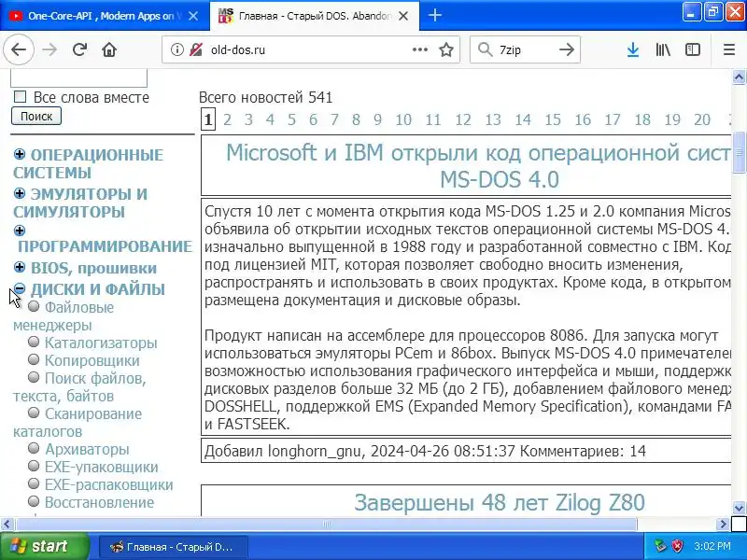This screenshot has height=560, width=747.
Task: Tick the Все слова вместе checkbox
Action: (20, 97)
